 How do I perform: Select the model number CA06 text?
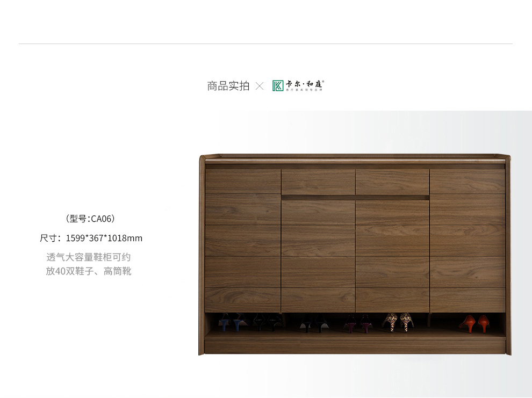[101, 219]
